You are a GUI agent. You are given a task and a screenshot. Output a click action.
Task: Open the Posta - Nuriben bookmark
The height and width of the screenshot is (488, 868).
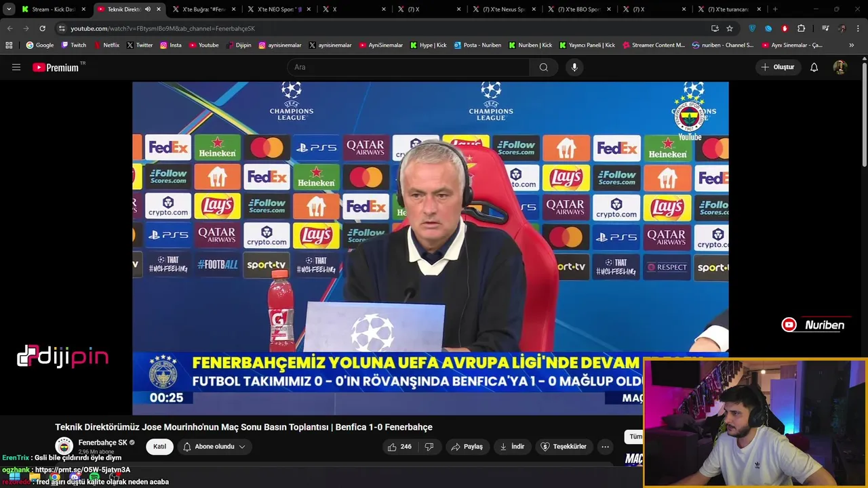[477, 45]
